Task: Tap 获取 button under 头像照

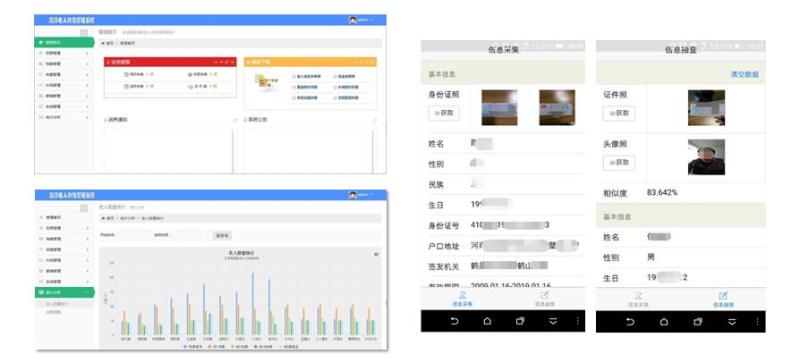Action: point(619,162)
